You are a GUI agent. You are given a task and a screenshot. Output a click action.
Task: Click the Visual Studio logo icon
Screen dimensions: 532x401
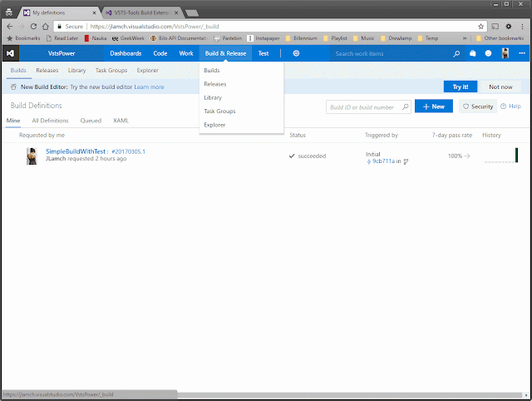10,53
